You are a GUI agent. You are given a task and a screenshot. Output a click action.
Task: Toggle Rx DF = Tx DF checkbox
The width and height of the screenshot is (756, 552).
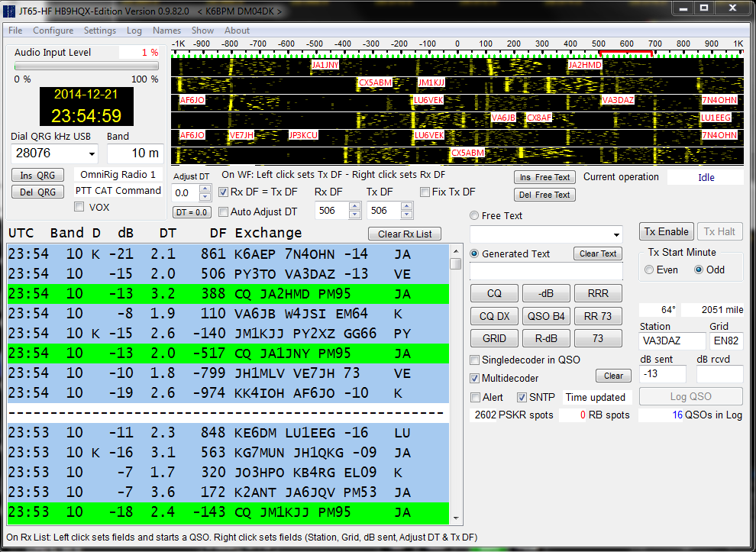point(223,192)
